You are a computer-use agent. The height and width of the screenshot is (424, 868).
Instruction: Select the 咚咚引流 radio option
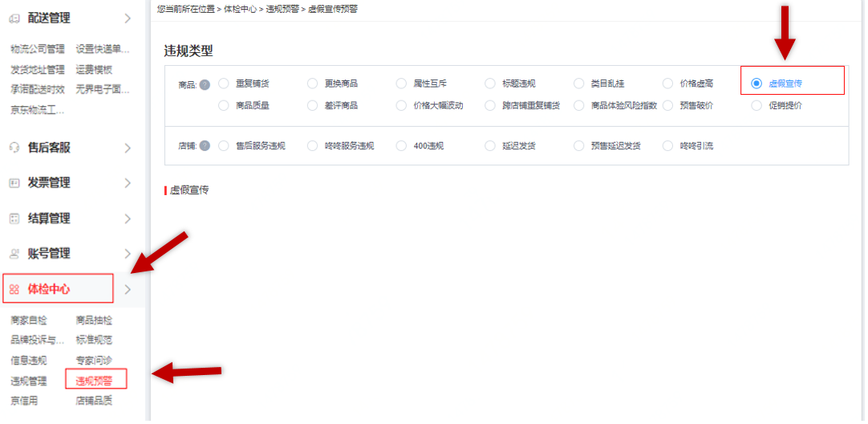(667, 146)
